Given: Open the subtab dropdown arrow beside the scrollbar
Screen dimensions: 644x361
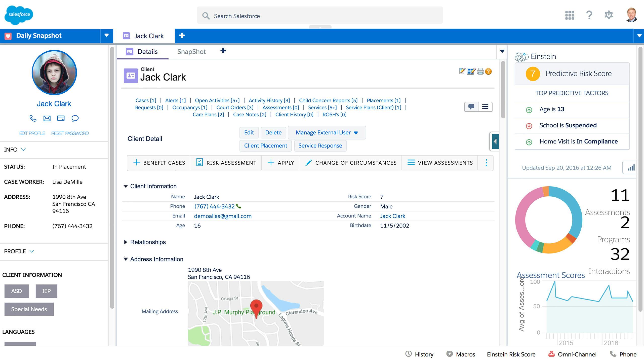Looking at the screenshot, I should [502, 51].
